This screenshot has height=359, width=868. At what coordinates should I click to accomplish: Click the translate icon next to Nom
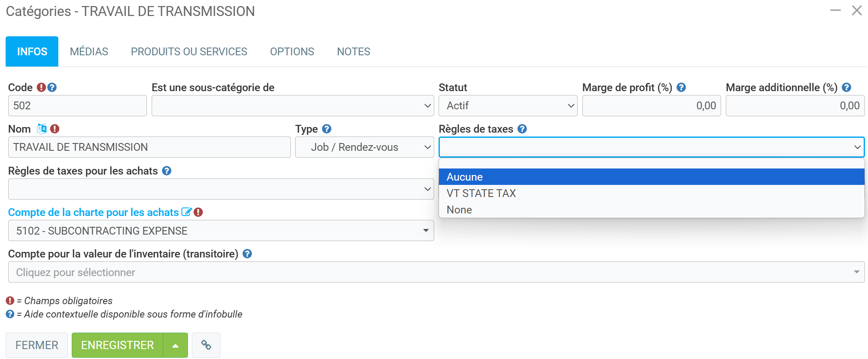point(42,129)
